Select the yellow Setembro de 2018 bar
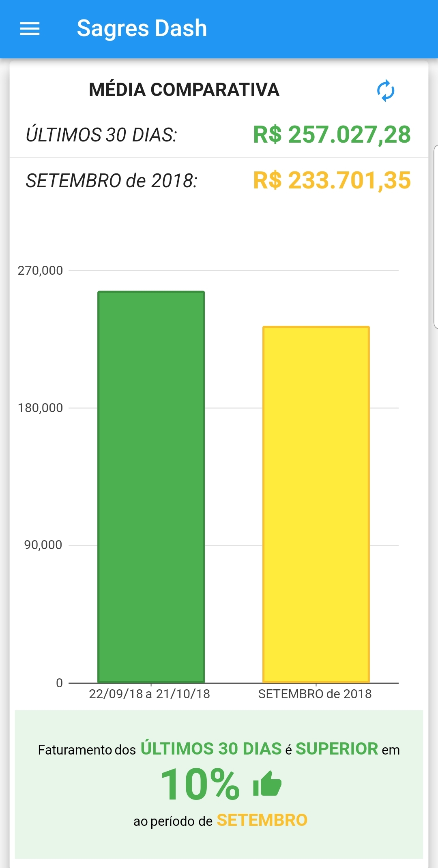Screen dimensions: 438x868 click(316, 505)
